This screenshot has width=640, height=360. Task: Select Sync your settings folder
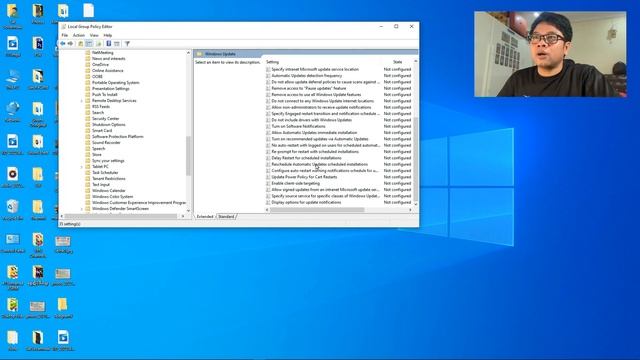tap(108, 160)
